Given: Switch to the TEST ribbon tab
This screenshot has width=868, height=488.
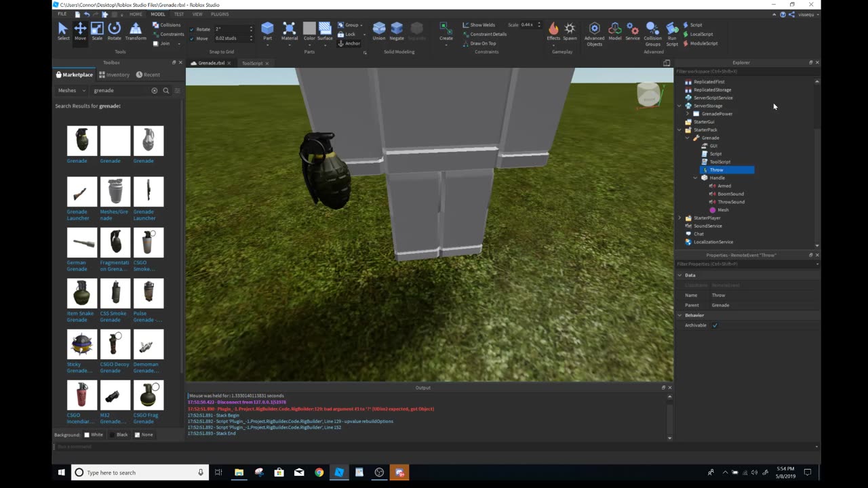Looking at the screenshot, I should tap(179, 14).
